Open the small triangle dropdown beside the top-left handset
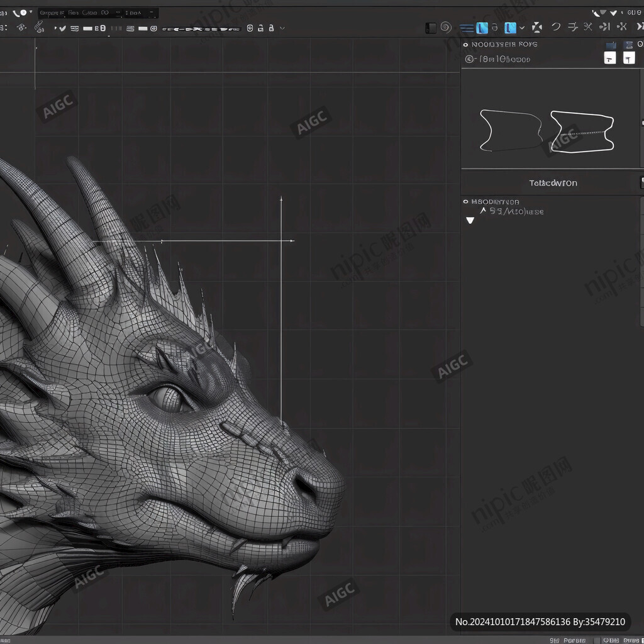 point(31,13)
